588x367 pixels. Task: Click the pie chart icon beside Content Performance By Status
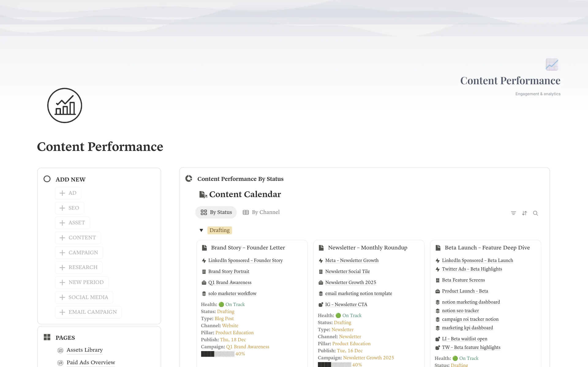pyautogui.click(x=189, y=178)
